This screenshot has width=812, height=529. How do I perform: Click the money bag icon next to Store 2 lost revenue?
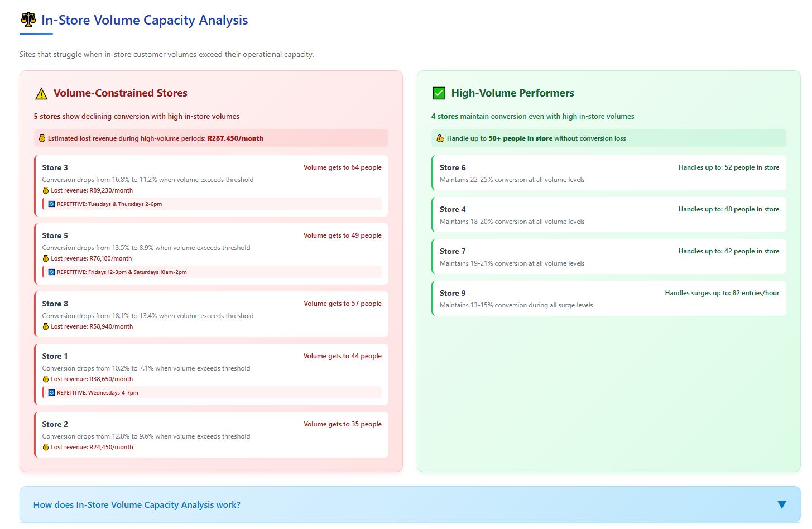[46, 448]
